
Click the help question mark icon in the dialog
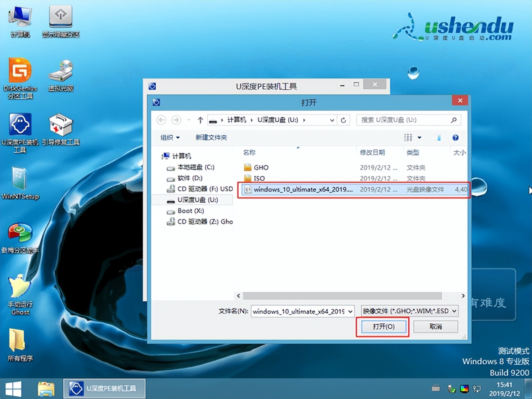(455, 138)
